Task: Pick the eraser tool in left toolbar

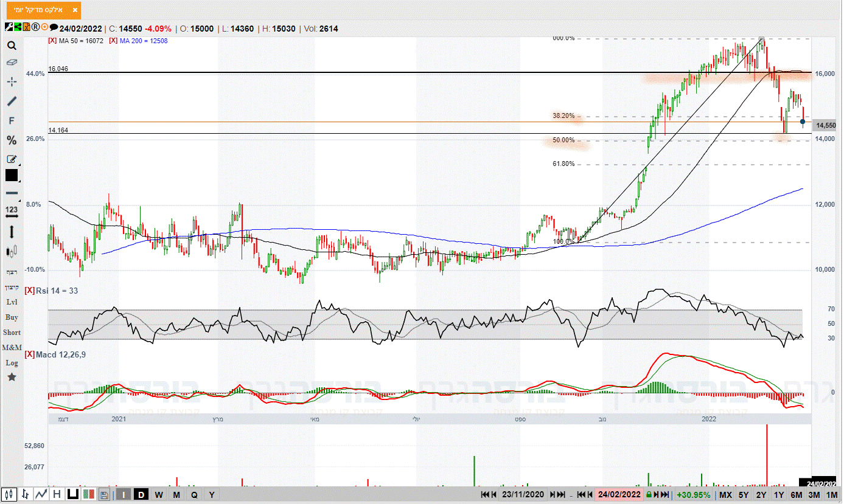Action: click(x=12, y=63)
